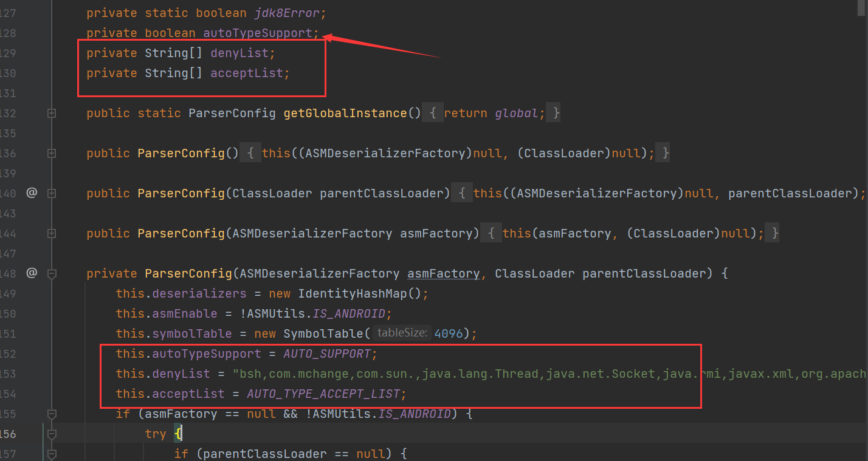Click the AUTO_TYPE_ACCEPT_LIST constant
This screenshot has height=461, width=868.
point(323,394)
